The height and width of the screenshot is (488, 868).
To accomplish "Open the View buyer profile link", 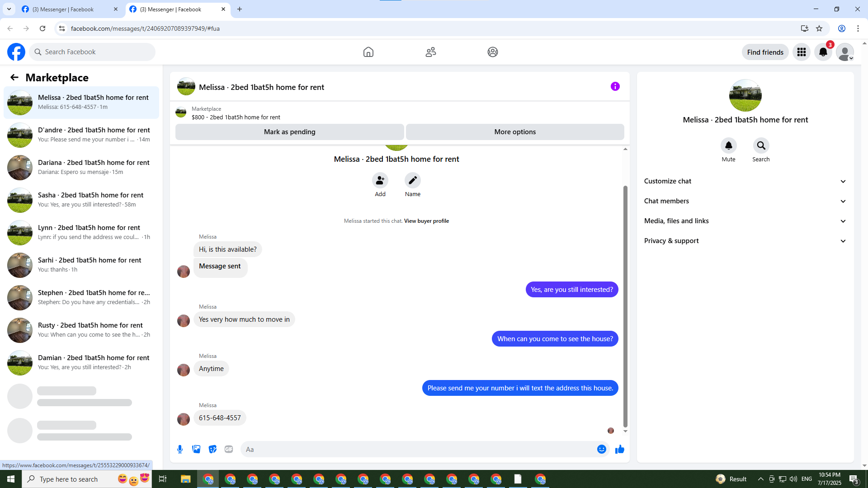I will click(x=426, y=221).
